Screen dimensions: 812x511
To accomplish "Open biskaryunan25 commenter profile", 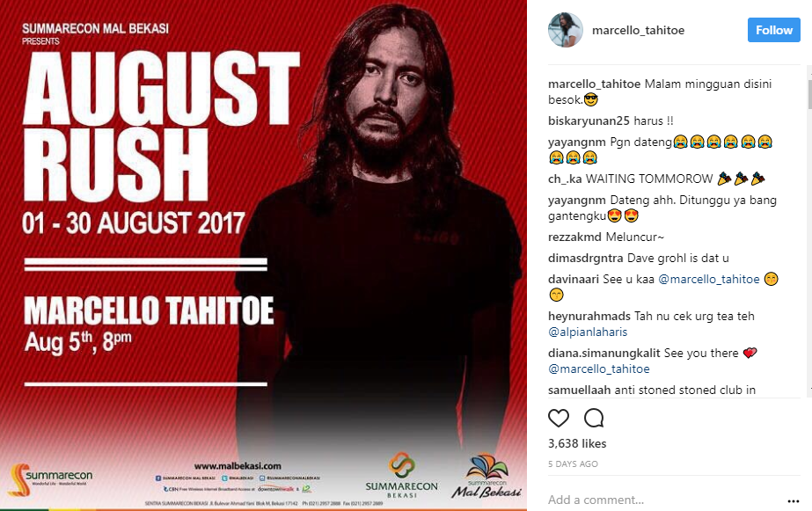I will click(x=589, y=120).
